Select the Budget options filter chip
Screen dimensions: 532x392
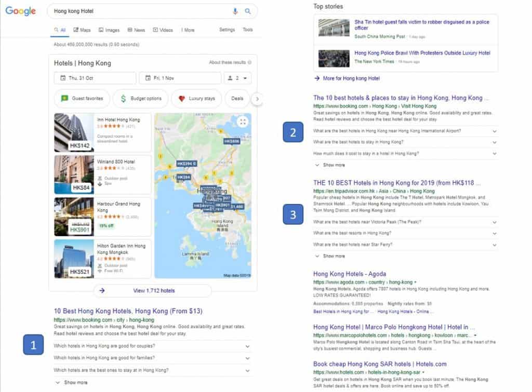(x=140, y=98)
